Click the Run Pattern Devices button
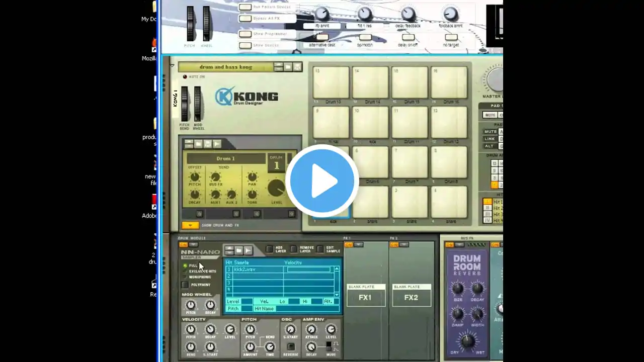The width and height of the screenshot is (644, 362). (x=245, y=7)
